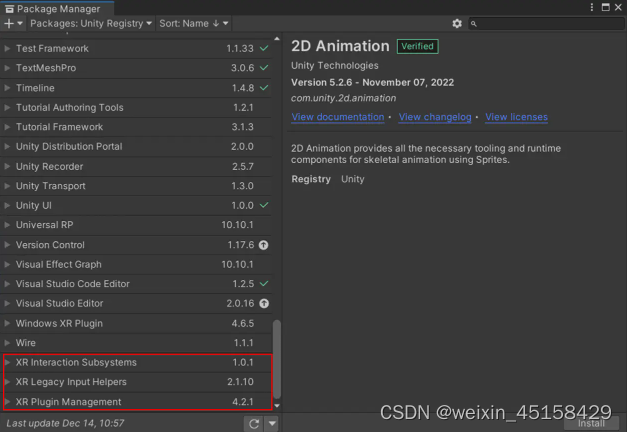628x432 pixels.
Task: Select Version Control package
Action: click(x=136, y=245)
